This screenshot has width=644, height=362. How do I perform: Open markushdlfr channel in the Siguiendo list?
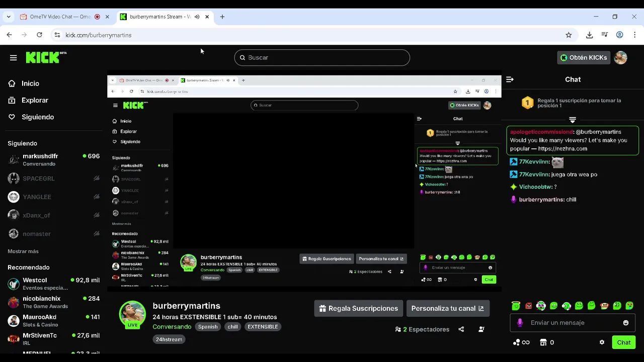pyautogui.click(x=53, y=160)
